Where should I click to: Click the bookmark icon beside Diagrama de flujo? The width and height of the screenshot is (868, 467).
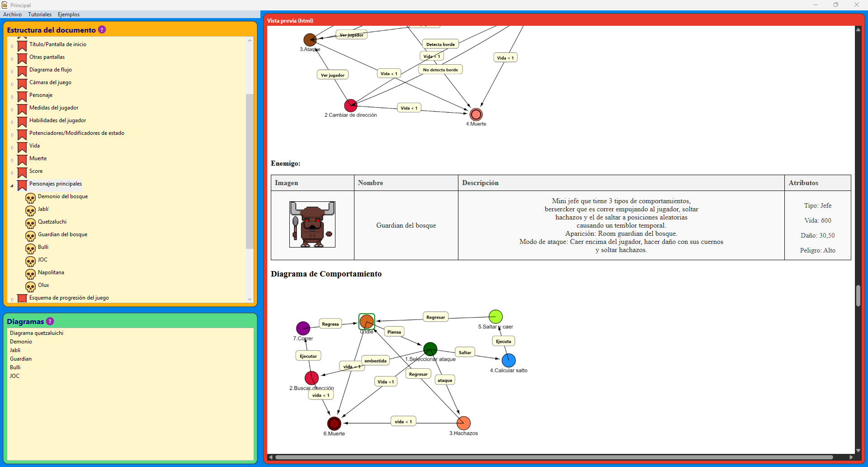pyautogui.click(x=22, y=71)
